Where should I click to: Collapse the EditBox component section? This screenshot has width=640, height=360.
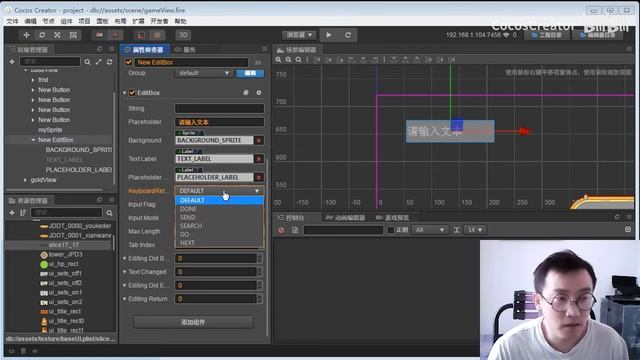click(x=124, y=93)
